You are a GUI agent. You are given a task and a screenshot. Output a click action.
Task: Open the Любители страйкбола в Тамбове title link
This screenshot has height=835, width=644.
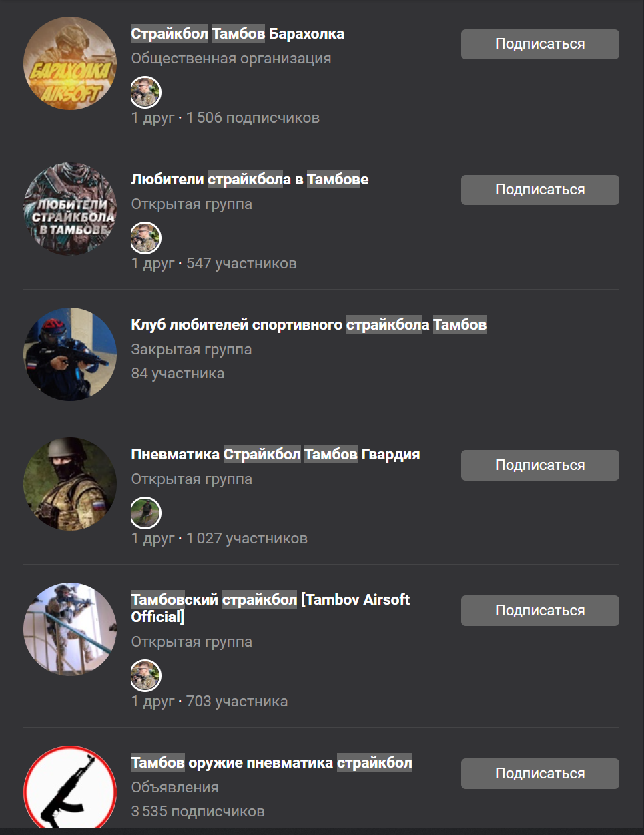pyautogui.click(x=250, y=179)
